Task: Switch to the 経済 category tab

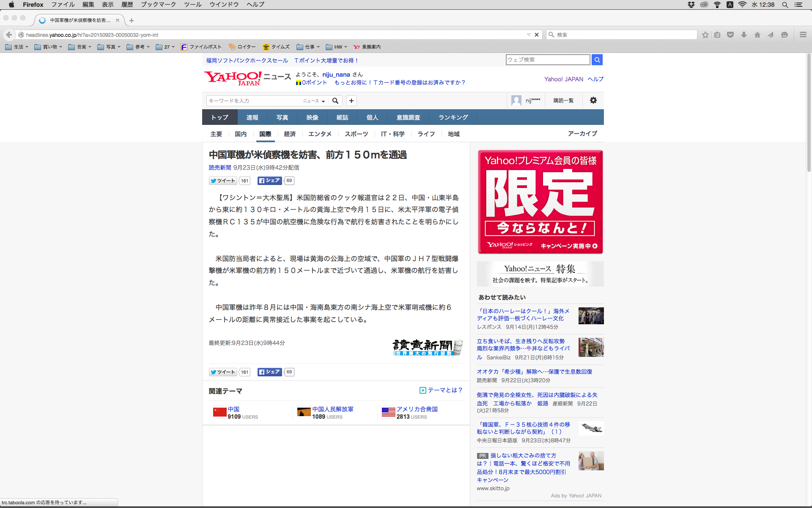Action: click(x=290, y=134)
